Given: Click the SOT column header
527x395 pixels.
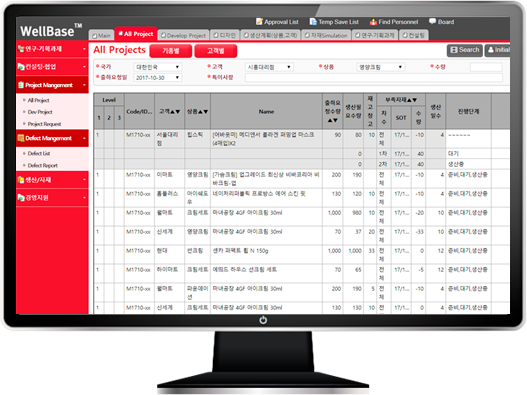Looking at the screenshot, I should (401, 118).
